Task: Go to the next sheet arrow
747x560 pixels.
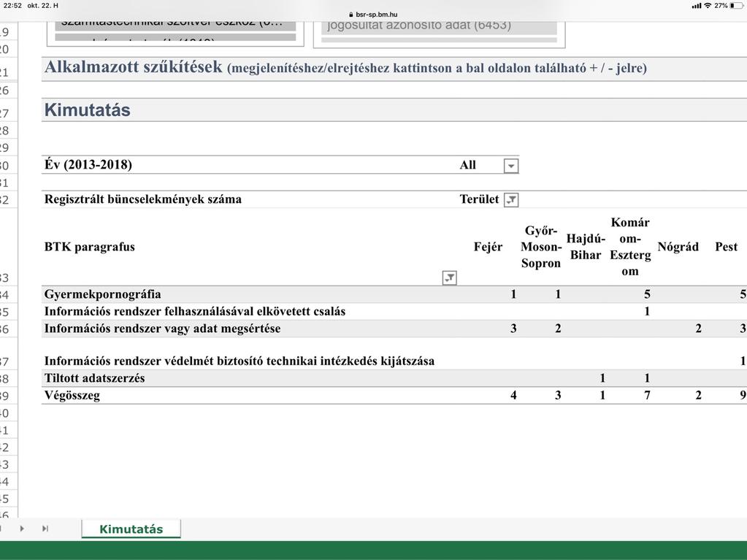Action: (x=22, y=529)
